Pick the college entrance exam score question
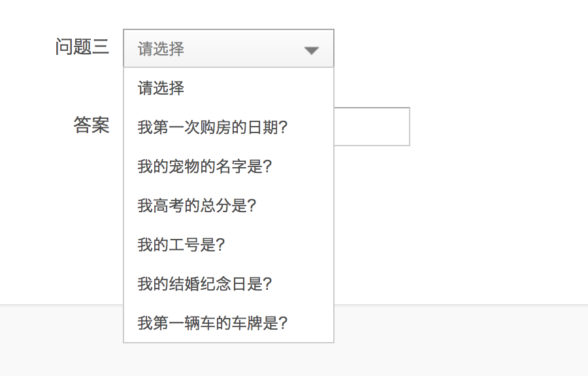588x376 pixels. tap(197, 206)
